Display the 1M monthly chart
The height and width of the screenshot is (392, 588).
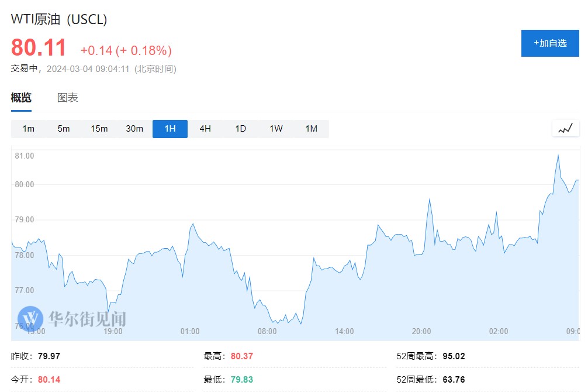pyautogui.click(x=311, y=129)
